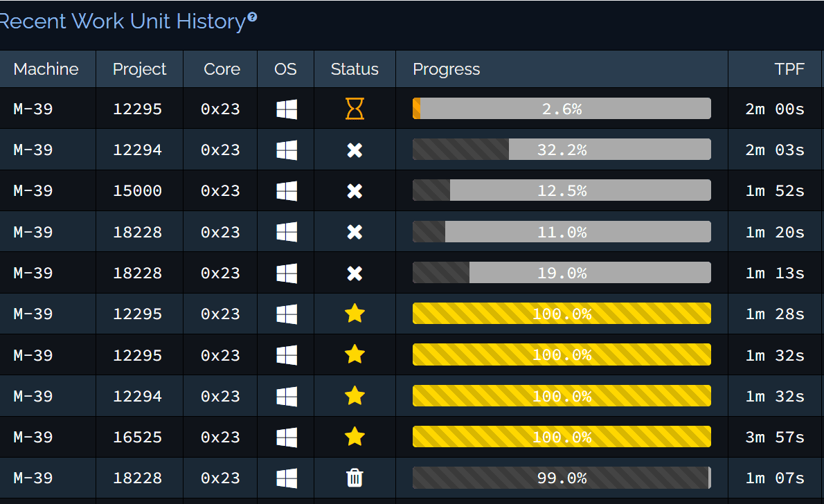This screenshot has width=824, height=504.
Task: Sort by the Progress column header
Action: pos(447,69)
